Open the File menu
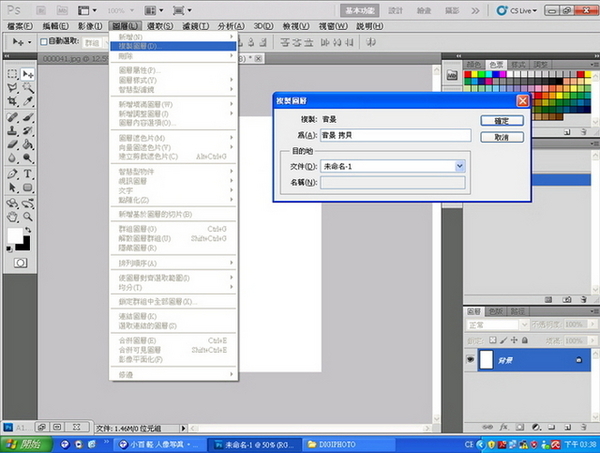Screen dimensions: 600x453 pos(20,26)
